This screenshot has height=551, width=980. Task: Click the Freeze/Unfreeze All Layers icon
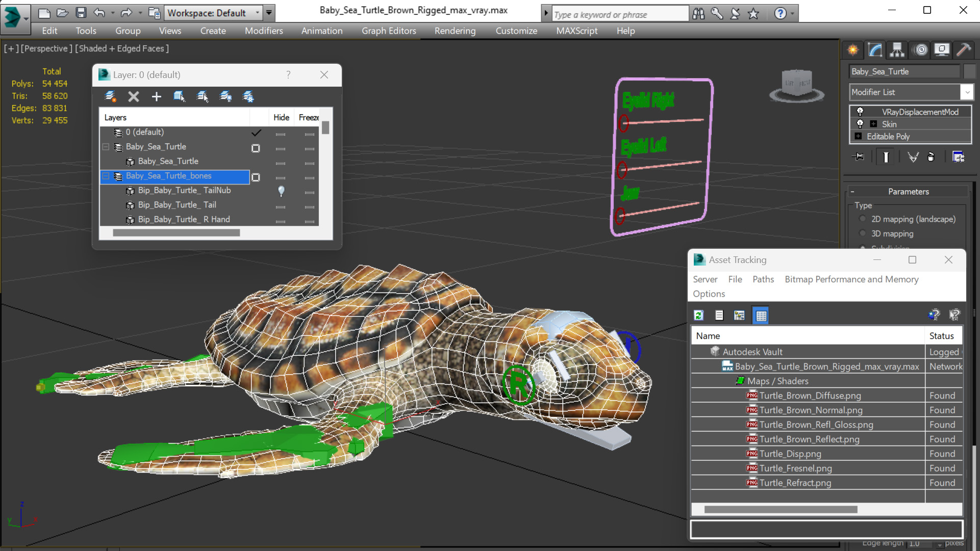pos(248,96)
